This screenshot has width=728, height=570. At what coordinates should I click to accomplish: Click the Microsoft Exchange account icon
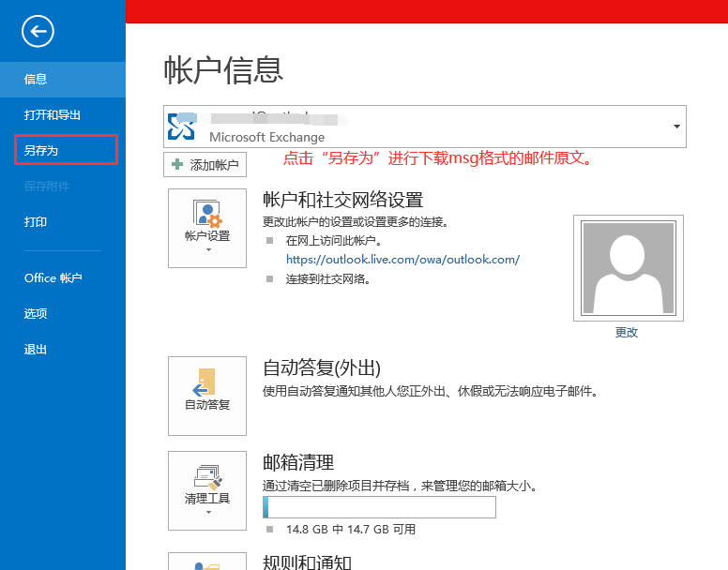click(181, 127)
